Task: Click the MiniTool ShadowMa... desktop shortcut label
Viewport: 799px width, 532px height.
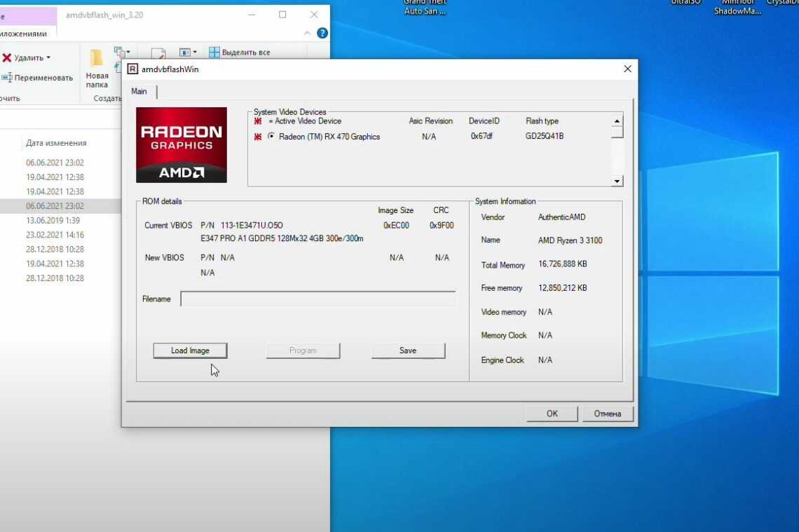Action: point(737,7)
